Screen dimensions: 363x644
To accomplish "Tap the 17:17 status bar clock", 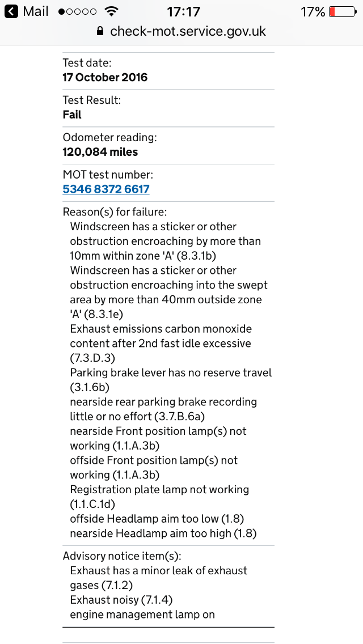I will (x=183, y=12).
